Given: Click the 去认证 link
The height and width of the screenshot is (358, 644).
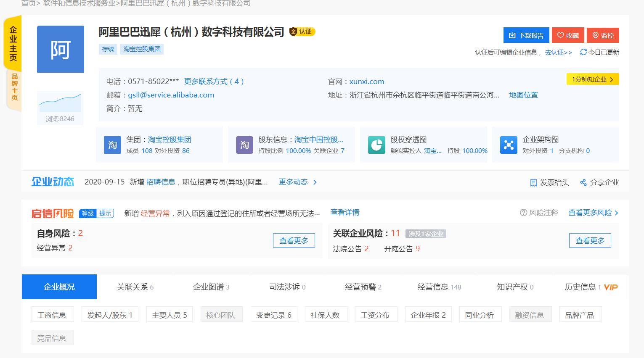Looking at the screenshot, I should tap(559, 53).
